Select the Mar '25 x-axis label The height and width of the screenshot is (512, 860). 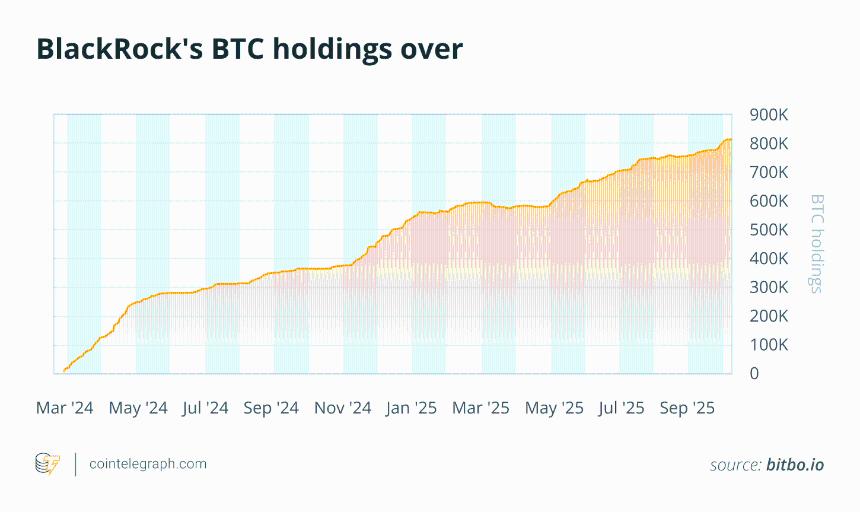[481, 408]
